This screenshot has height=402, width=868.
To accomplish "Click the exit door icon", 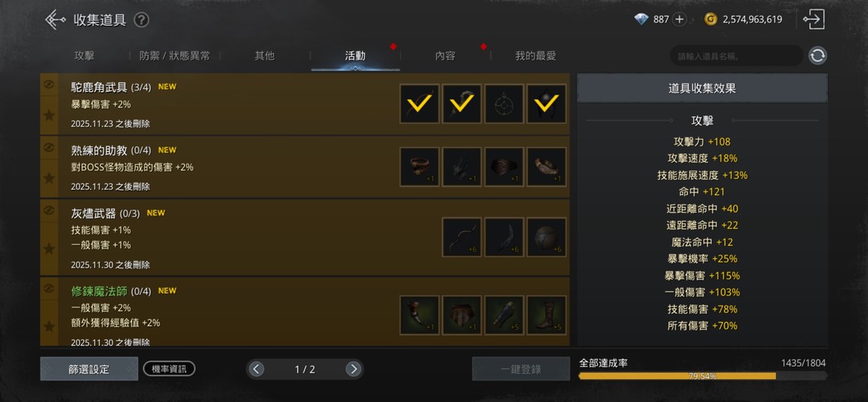I will pos(814,20).
